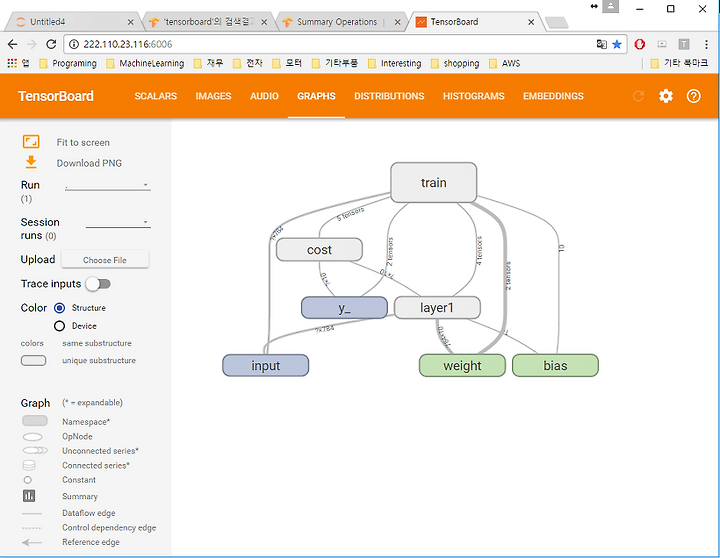Switch to HISTOGRAMS tab
This screenshot has width=720, height=558.
[x=474, y=96]
